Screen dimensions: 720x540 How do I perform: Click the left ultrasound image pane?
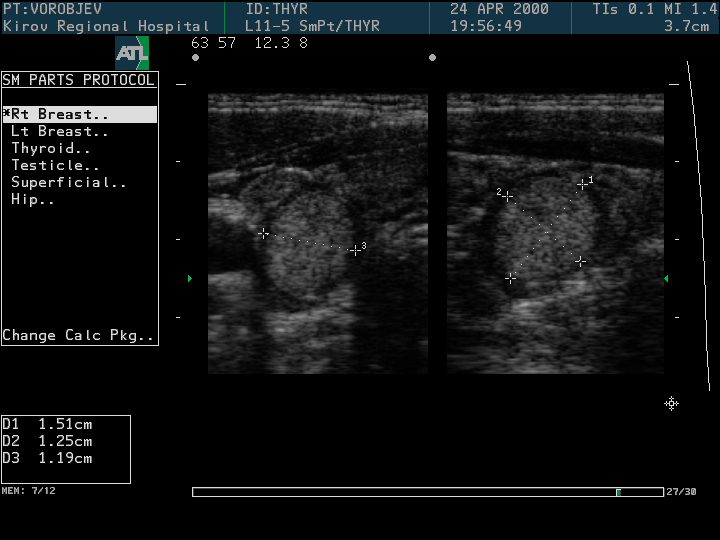pos(318,233)
